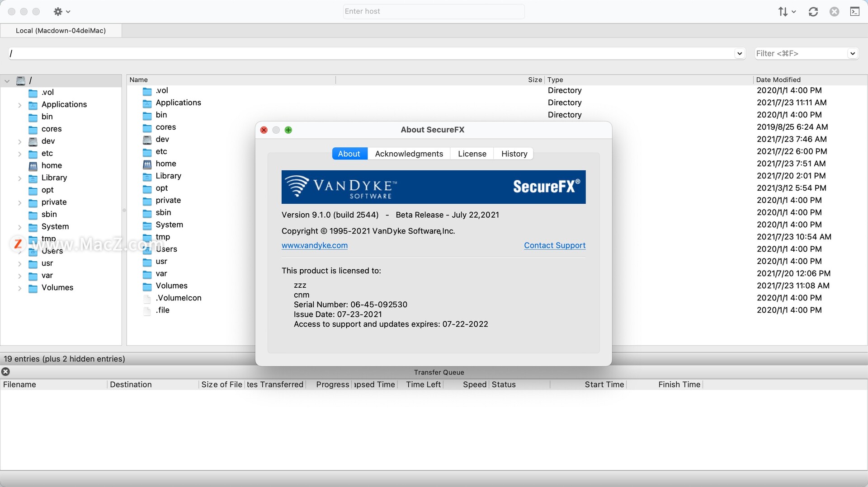868x487 pixels.
Task: Click the www.vandyke.com link
Action: (x=314, y=245)
